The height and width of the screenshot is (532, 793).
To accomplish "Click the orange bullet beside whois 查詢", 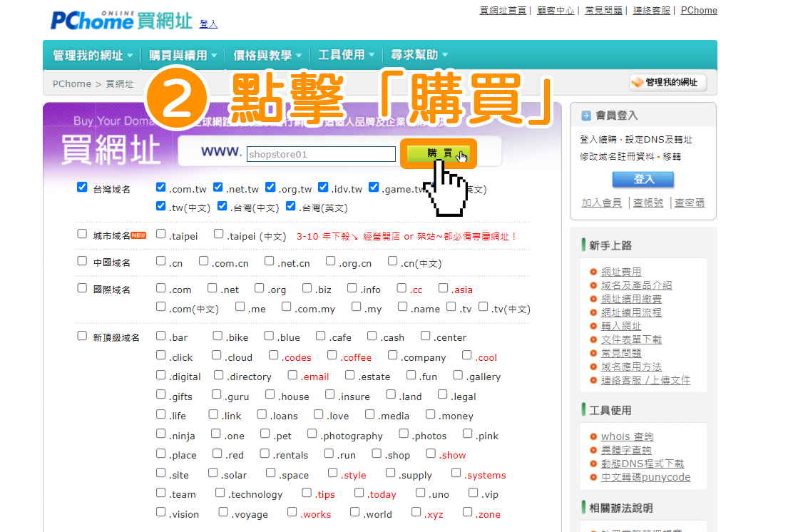I will [x=593, y=436].
